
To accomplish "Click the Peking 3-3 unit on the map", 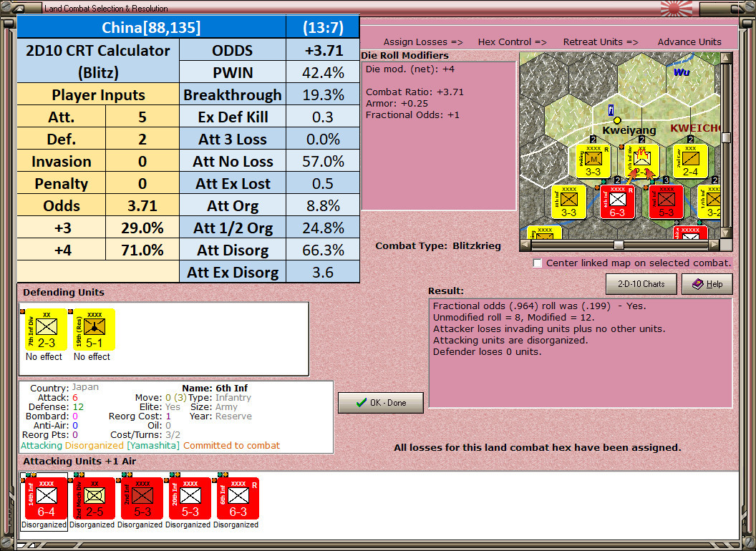I will coord(593,161).
